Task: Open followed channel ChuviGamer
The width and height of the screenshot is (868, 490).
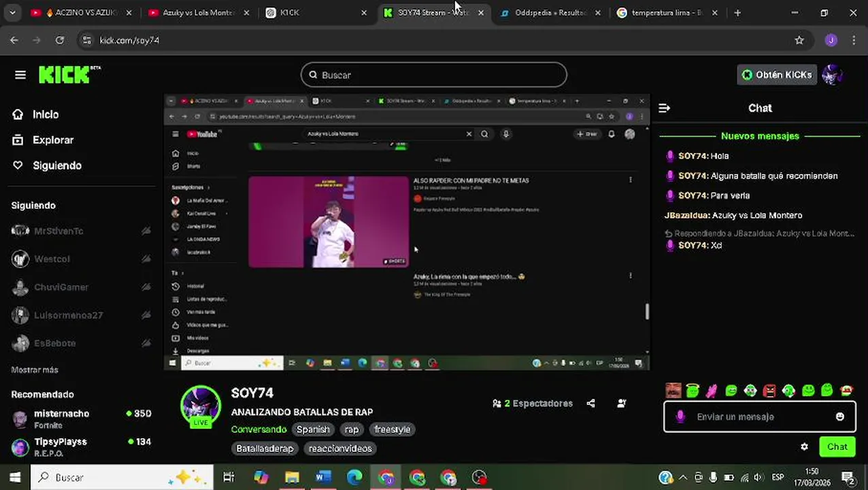Action: click(x=61, y=287)
